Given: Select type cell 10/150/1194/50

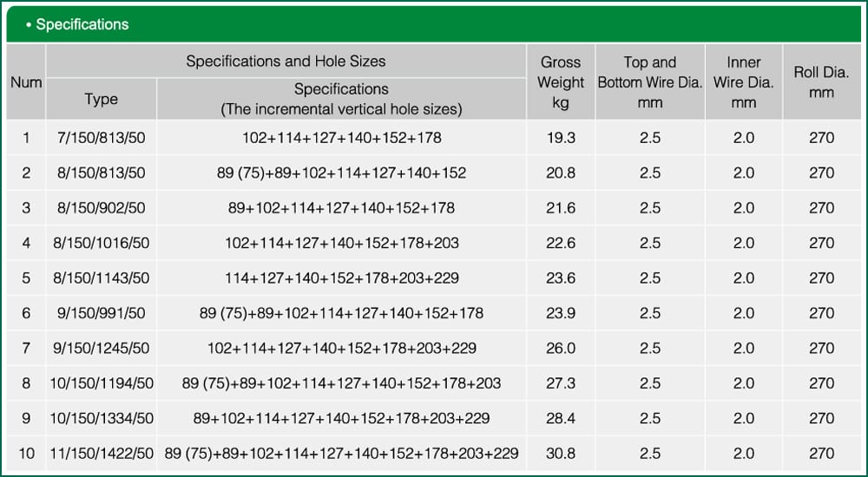Looking at the screenshot, I should (101, 383).
